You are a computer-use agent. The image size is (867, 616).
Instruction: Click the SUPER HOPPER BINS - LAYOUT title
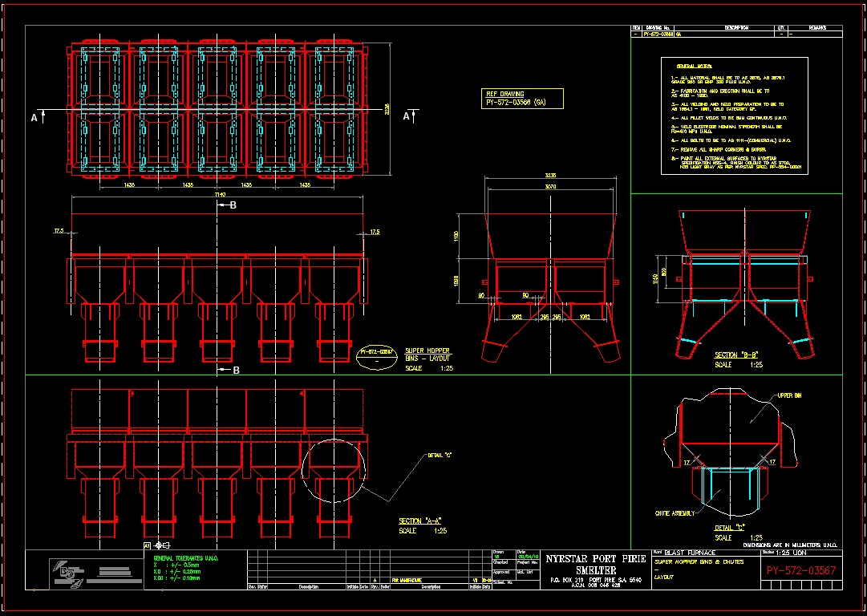(429, 355)
